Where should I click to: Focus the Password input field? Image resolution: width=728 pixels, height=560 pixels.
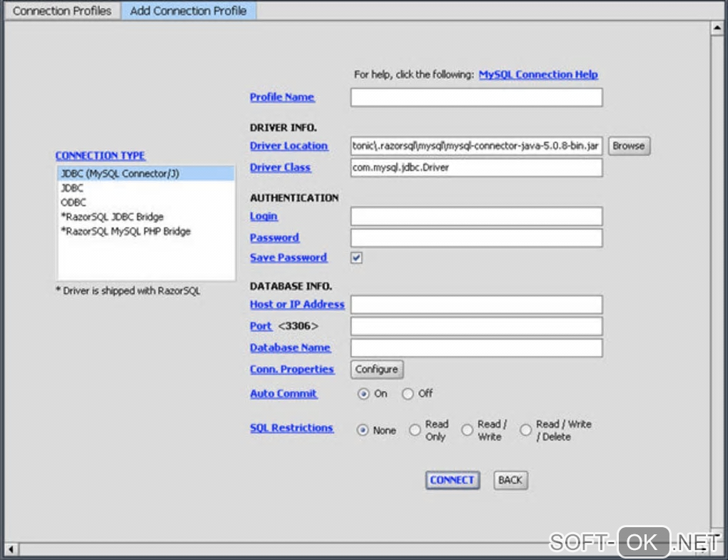[x=476, y=238]
